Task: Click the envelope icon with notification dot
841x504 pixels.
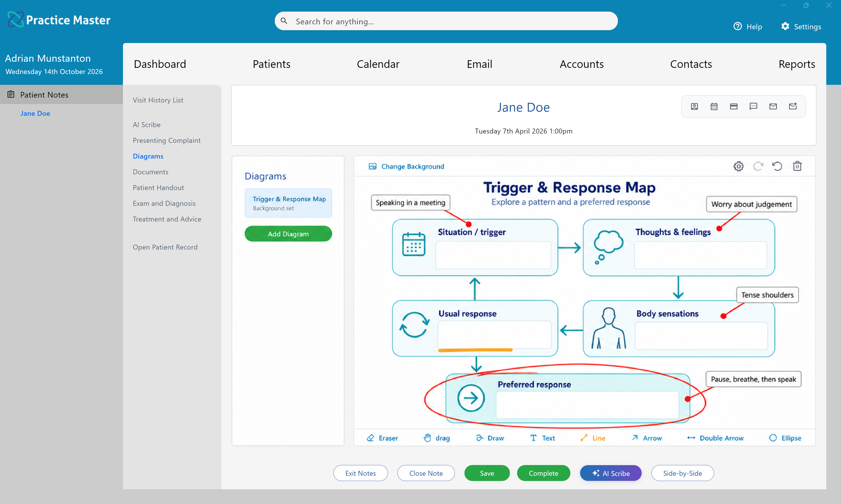Action: 793,107
